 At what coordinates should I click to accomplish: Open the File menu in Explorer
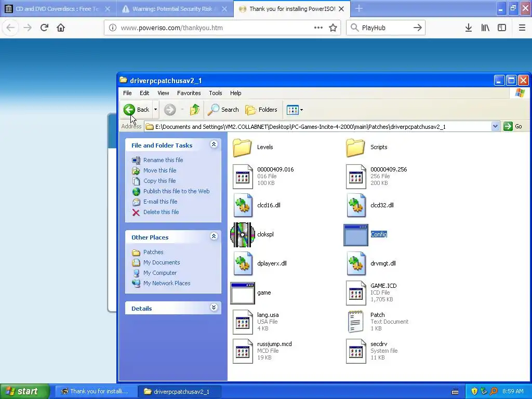(x=127, y=93)
